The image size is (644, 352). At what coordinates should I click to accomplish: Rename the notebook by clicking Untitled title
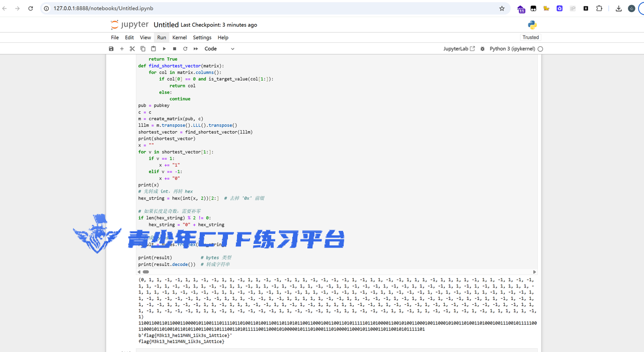tap(166, 25)
